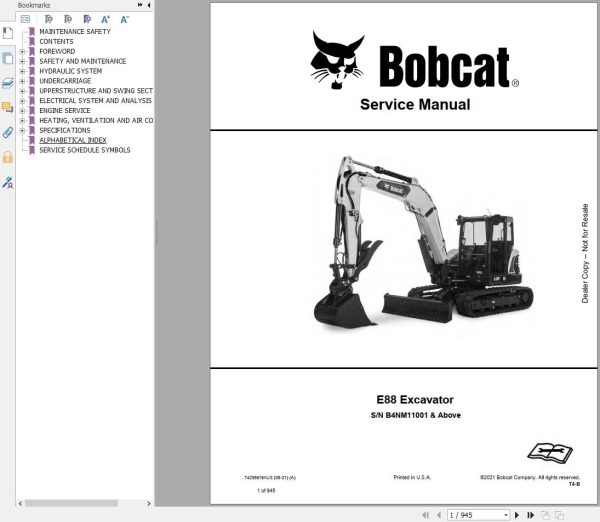
Task: Click the S/N B4NM11001 & Above text
Action: pyautogui.click(x=416, y=415)
